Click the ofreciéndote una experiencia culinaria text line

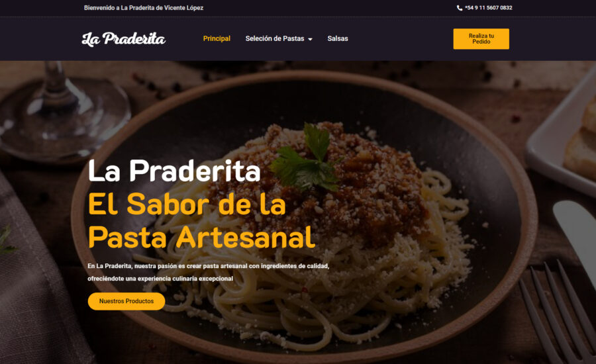coord(160,279)
